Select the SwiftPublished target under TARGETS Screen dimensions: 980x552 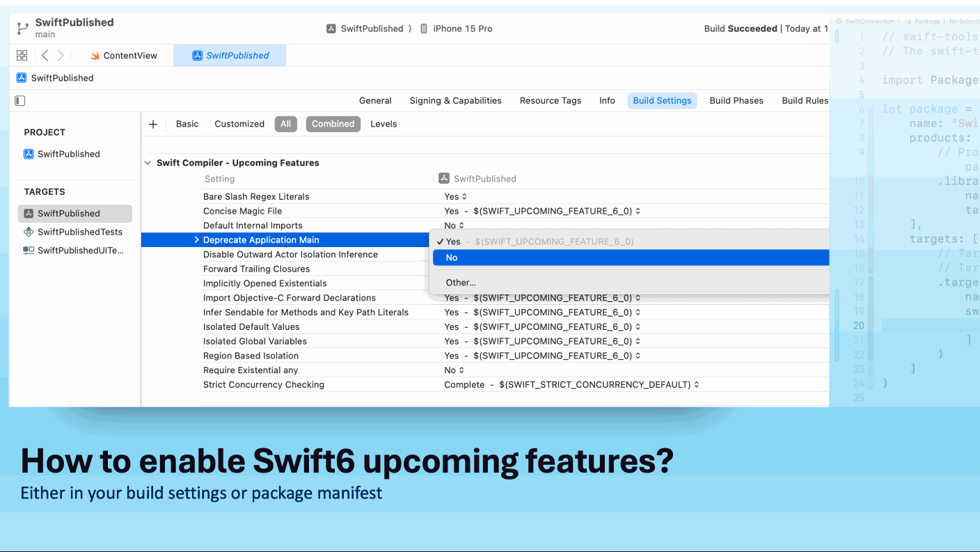pos(74,214)
